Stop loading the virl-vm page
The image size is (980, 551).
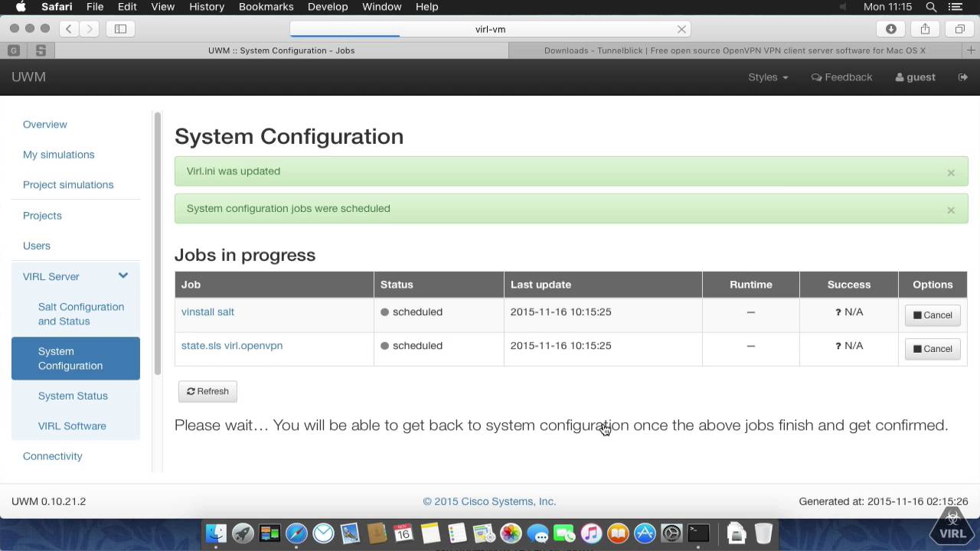(x=681, y=29)
